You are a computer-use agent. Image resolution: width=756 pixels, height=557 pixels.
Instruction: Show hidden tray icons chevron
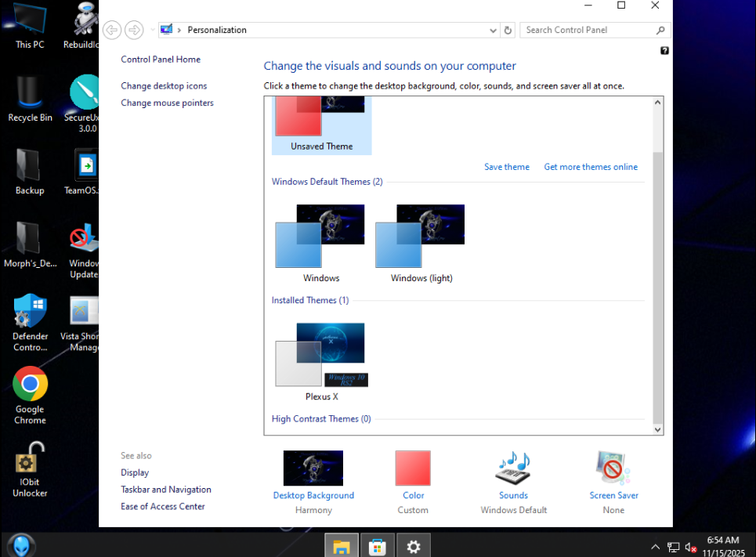[x=655, y=547]
